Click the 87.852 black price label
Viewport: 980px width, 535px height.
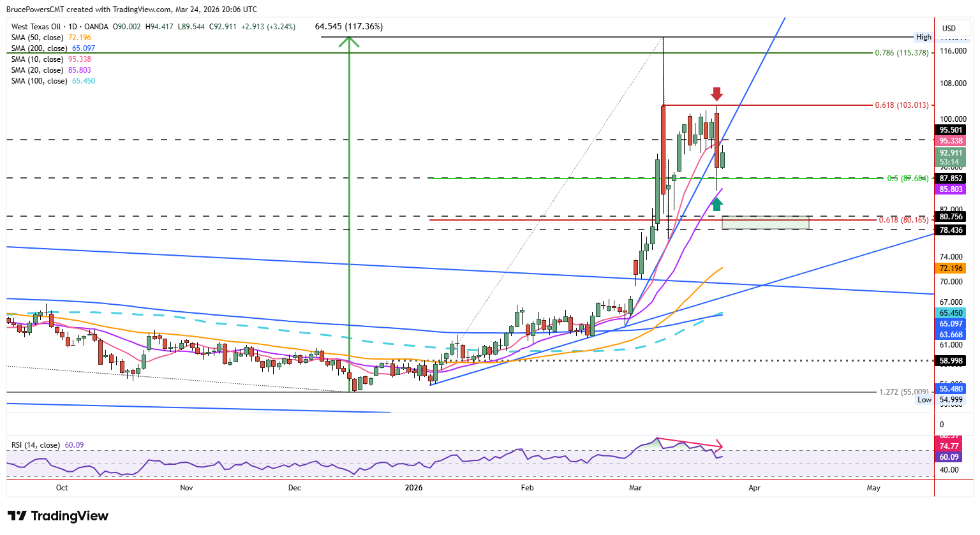tap(951, 179)
